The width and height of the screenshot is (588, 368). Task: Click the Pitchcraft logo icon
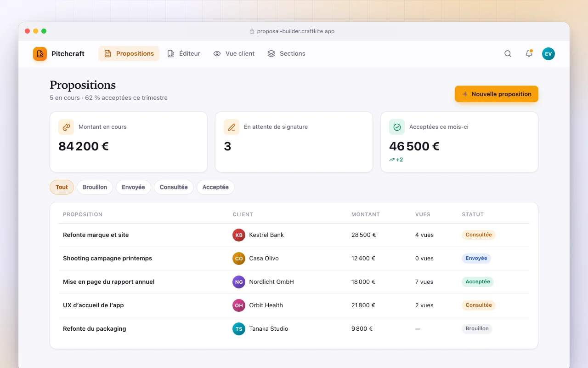[x=40, y=54]
